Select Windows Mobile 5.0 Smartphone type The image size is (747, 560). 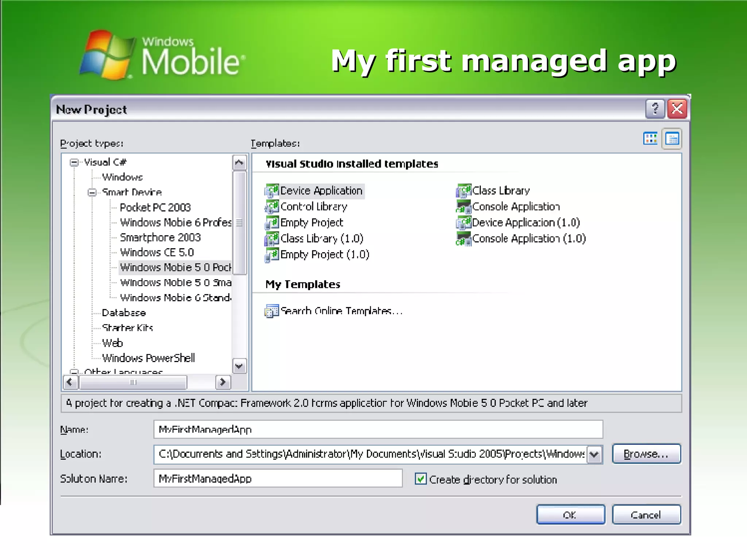tap(176, 283)
